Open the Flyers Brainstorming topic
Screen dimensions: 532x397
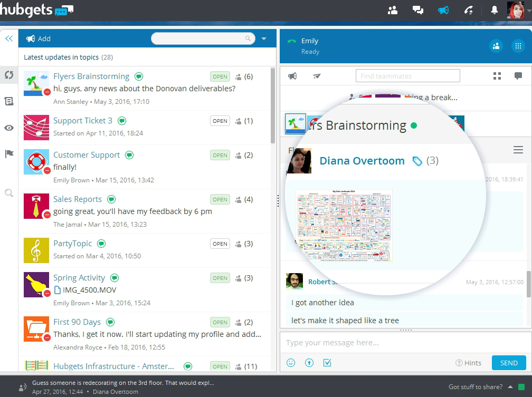click(91, 76)
